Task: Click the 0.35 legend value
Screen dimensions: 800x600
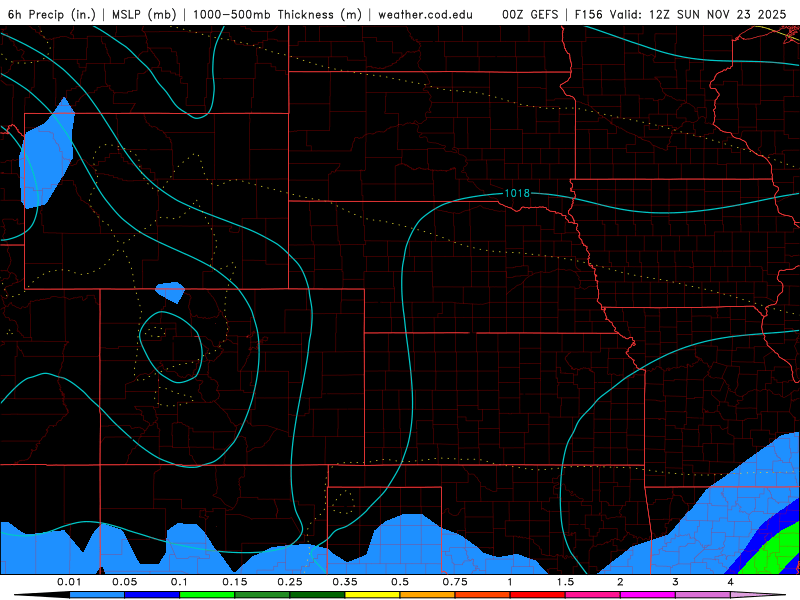Action: point(345,582)
